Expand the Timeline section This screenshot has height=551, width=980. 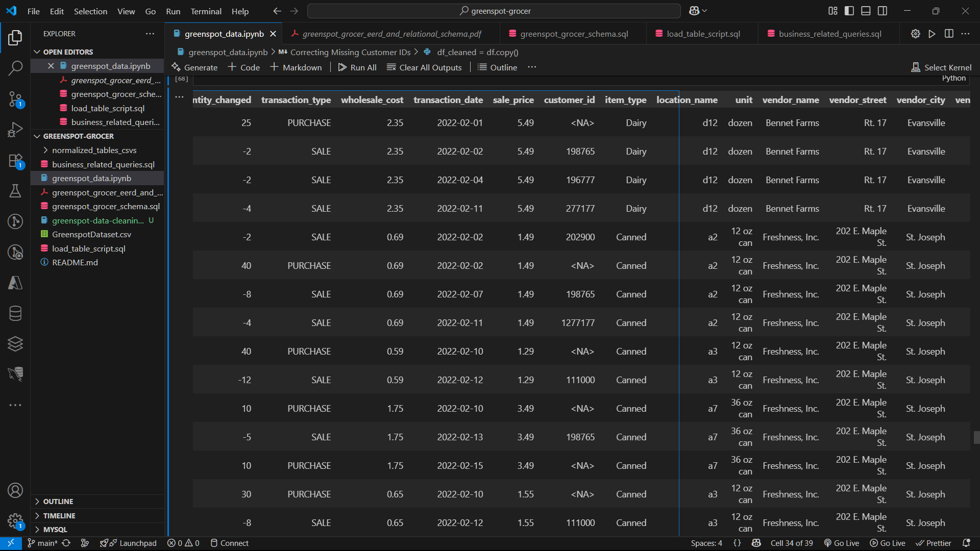[59, 516]
